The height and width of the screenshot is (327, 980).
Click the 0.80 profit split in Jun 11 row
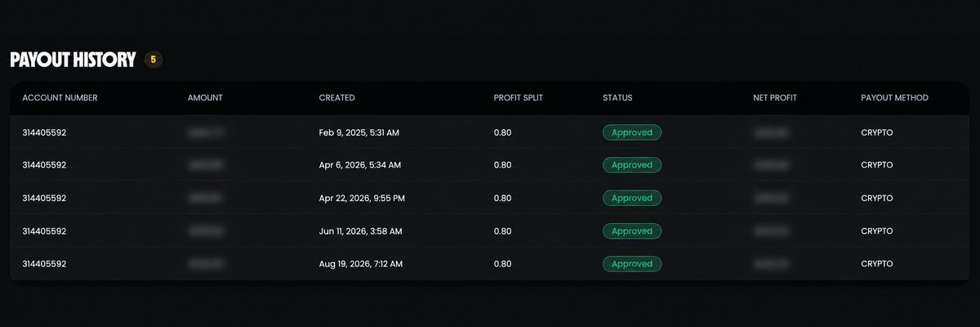point(503,231)
